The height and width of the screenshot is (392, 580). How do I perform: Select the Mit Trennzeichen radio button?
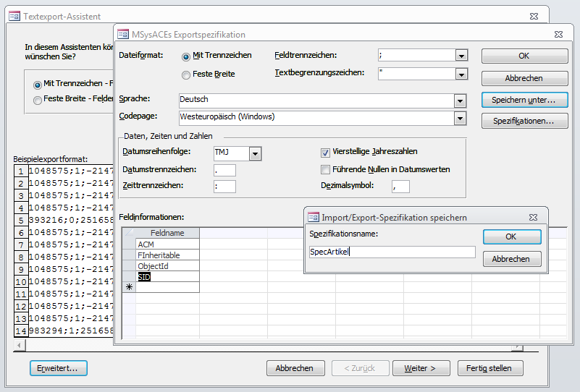(x=186, y=56)
